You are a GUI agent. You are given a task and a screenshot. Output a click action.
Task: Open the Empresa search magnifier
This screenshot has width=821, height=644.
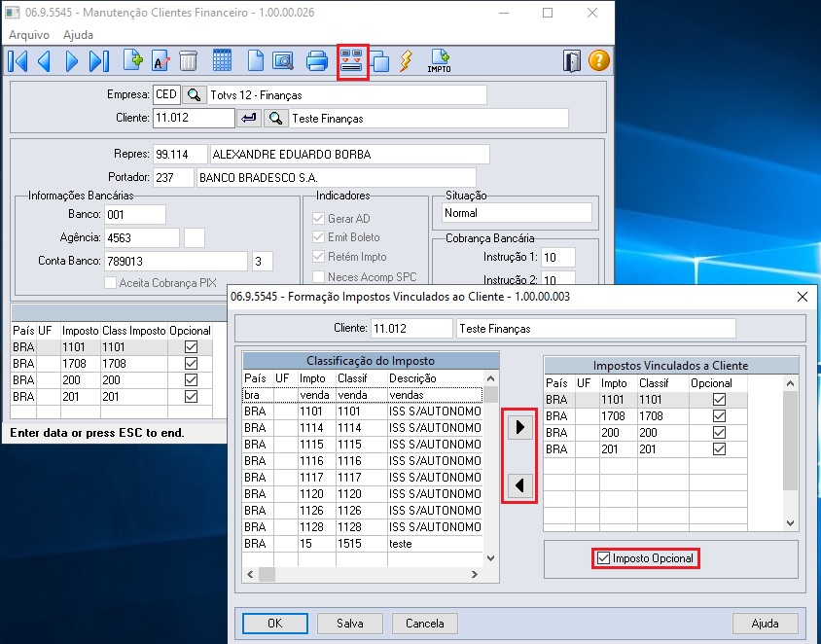195,94
